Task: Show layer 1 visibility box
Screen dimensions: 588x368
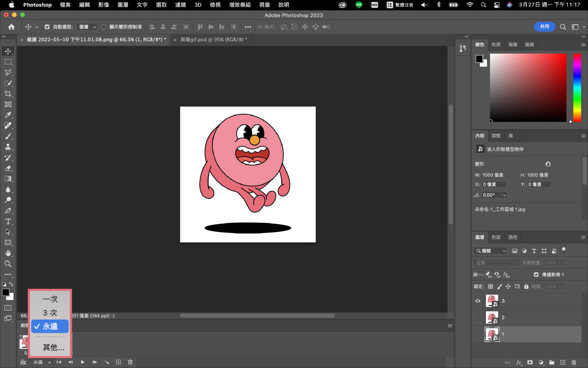Action: coord(478,334)
